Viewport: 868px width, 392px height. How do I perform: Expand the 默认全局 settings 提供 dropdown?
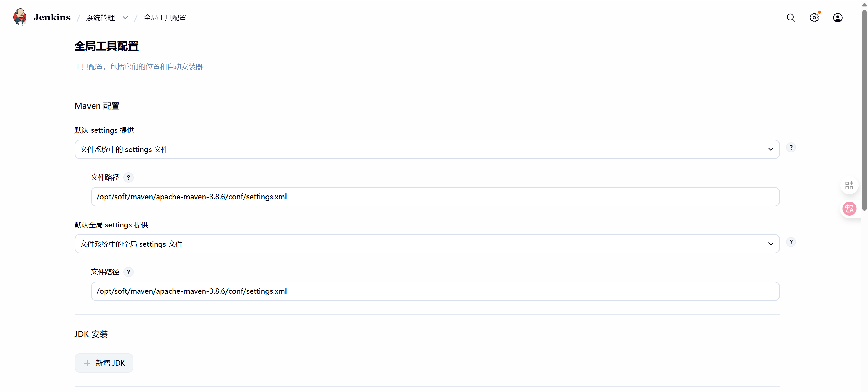(x=427, y=244)
